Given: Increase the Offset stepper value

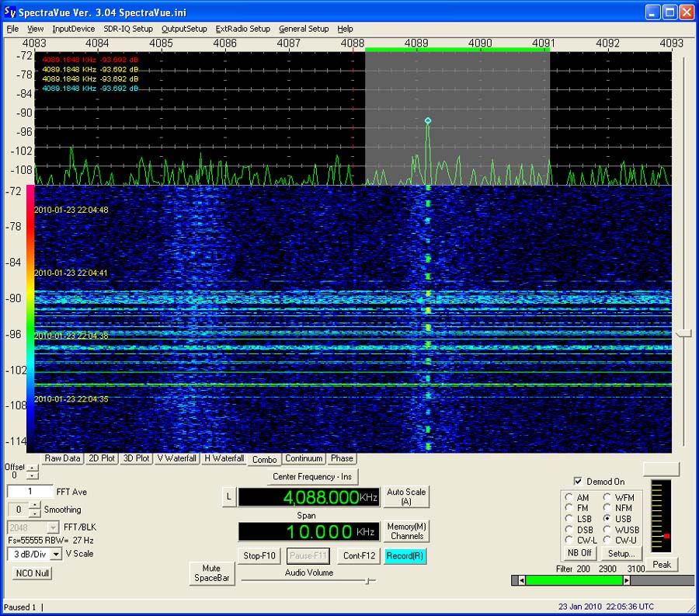Looking at the screenshot, I should [33, 468].
